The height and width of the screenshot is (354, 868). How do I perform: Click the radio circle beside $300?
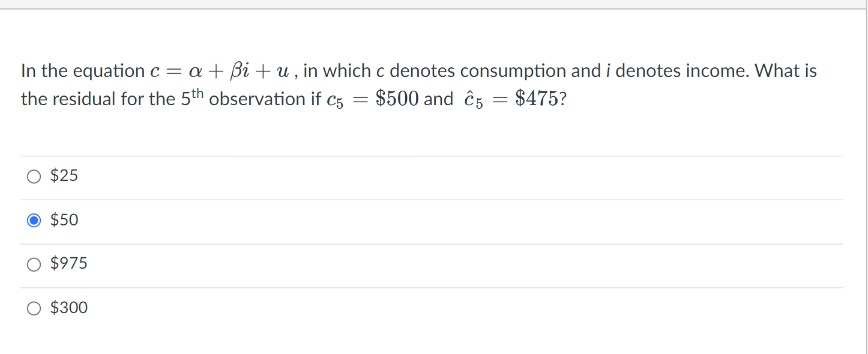coord(34,308)
